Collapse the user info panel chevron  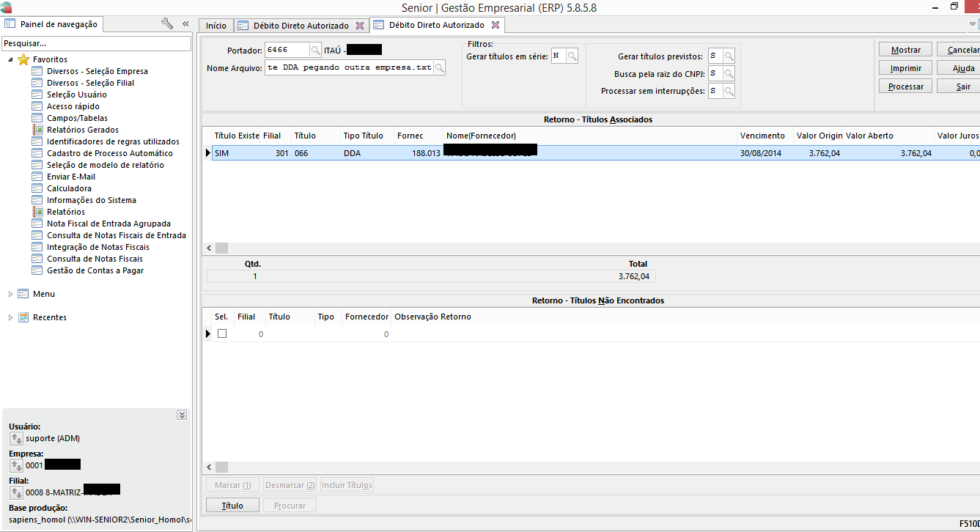(x=182, y=415)
